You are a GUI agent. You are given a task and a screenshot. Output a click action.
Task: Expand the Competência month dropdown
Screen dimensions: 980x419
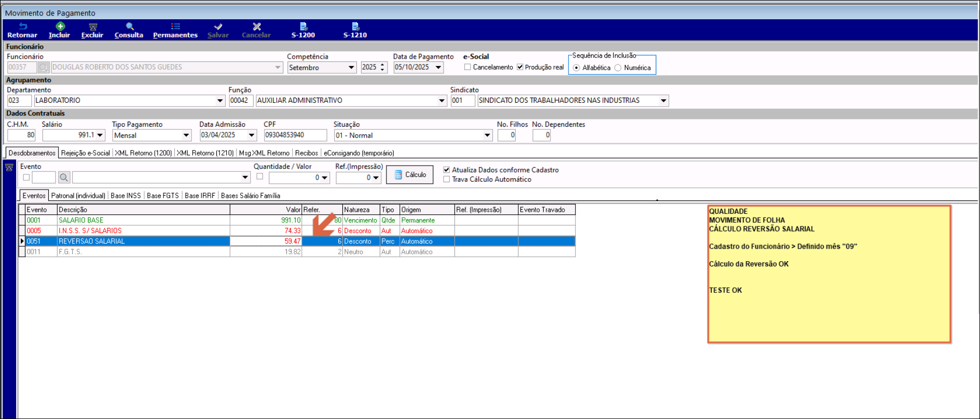pos(351,67)
